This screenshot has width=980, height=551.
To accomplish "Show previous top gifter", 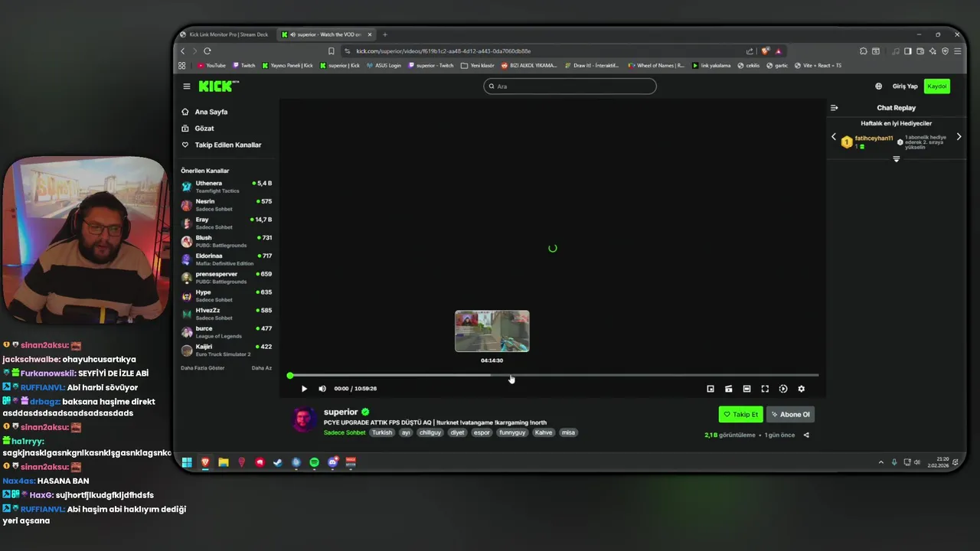I will click(834, 137).
